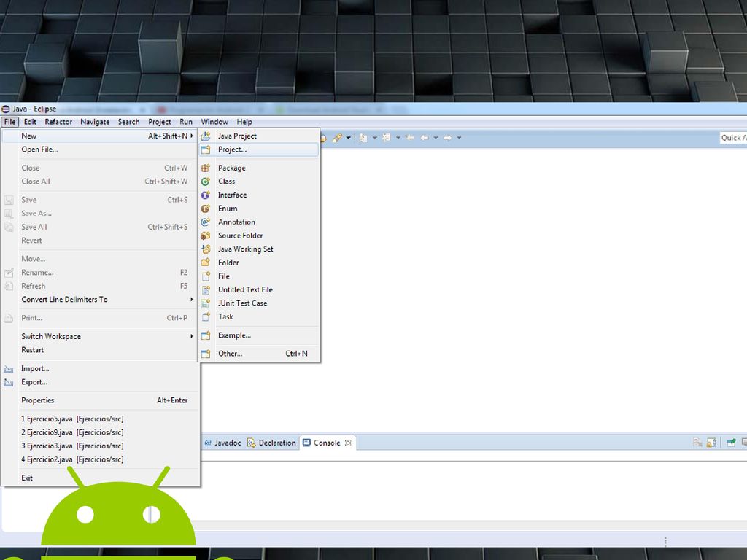
Task: Click Pin Console icon
Action: pos(731,443)
